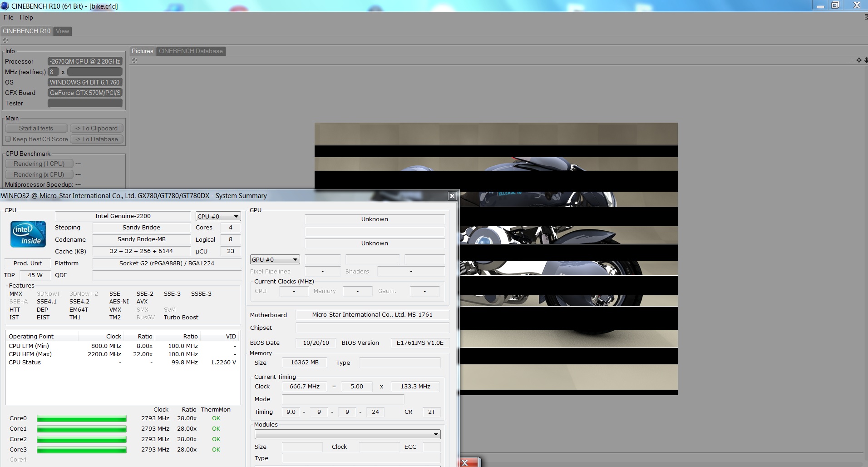This screenshot has width=868, height=467.
Task: Click the Core3 usage bar
Action: (82, 450)
